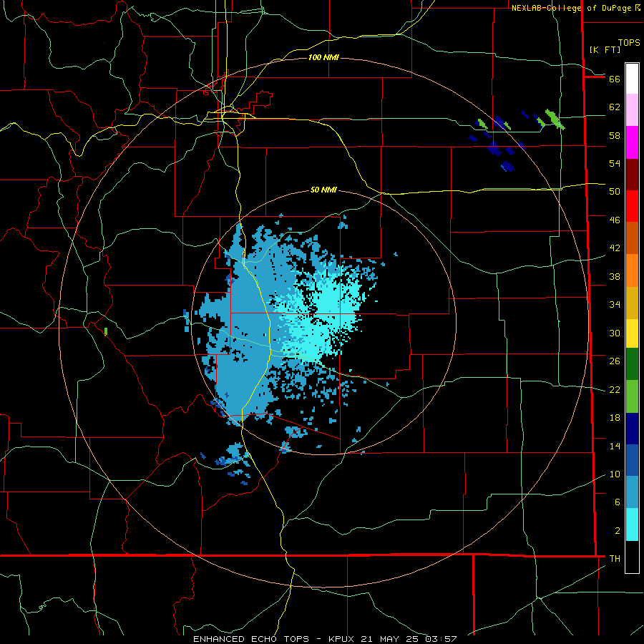Click the 26 value on the legend
Image resolution: width=644 pixels, height=644 pixels.
[615, 361]
